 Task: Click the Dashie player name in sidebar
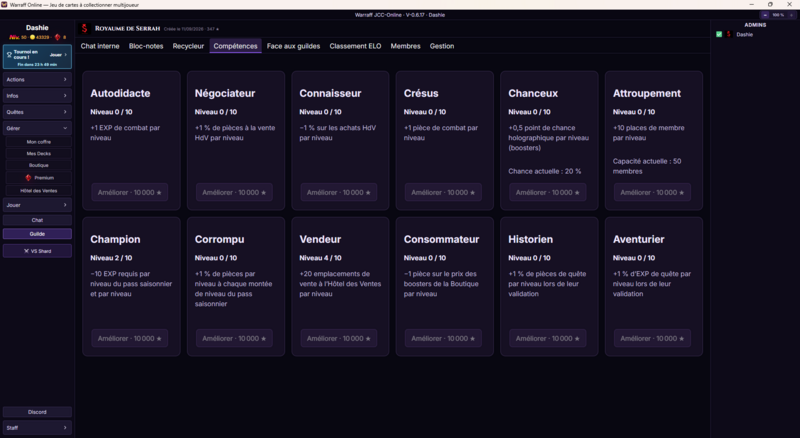(37, 28)
